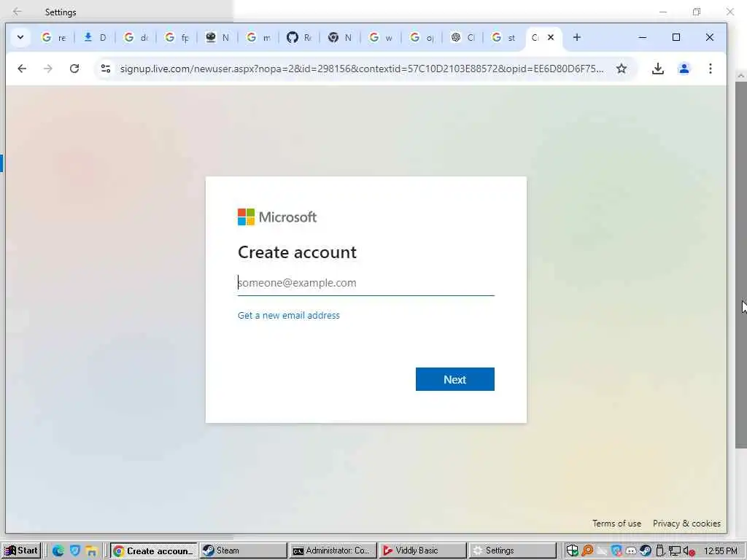
Task: Minimize the Chrome window
Action: 643,37
